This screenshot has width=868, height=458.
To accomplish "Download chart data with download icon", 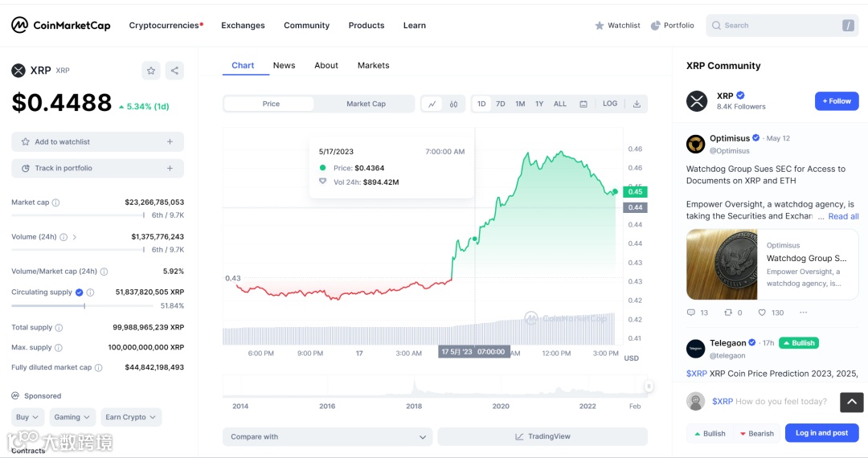I will [637, 104].
